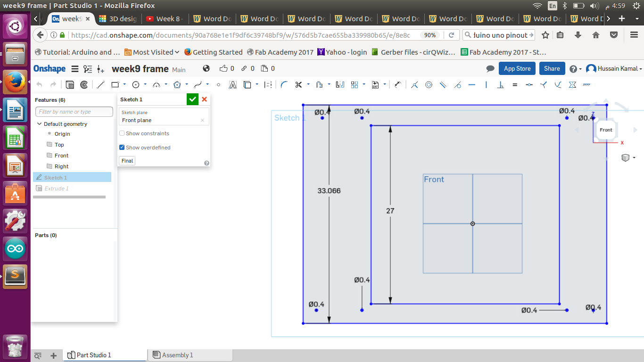Accept Sketch 1 with green checkmark
644x362 pixels.
192,99
